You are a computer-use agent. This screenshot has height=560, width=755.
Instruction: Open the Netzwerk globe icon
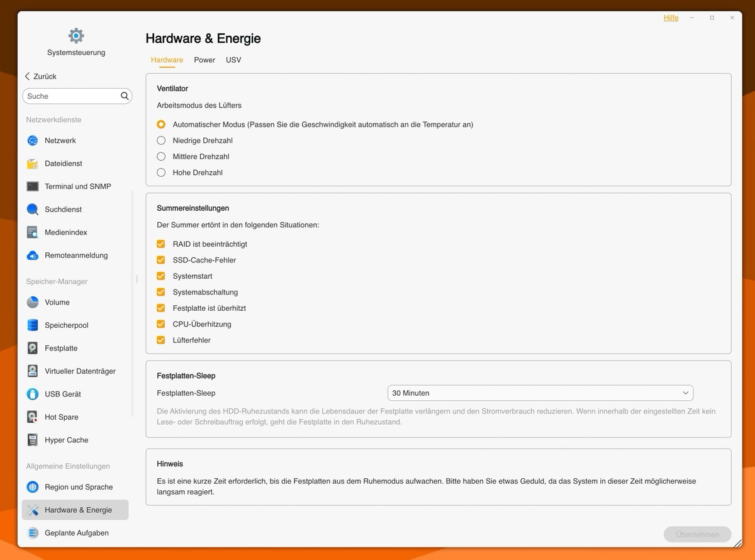click(x=33, y=140)
